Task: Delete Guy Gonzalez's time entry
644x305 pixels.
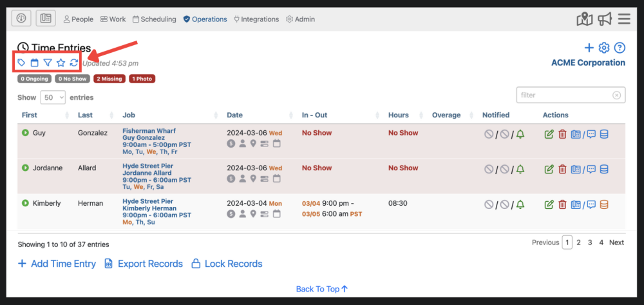Action: coord(562,134)
